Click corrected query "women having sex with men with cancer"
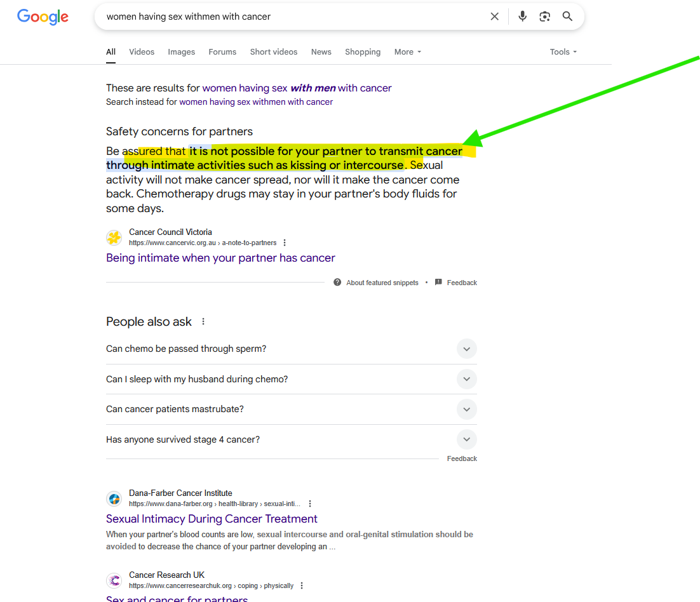 297,88
